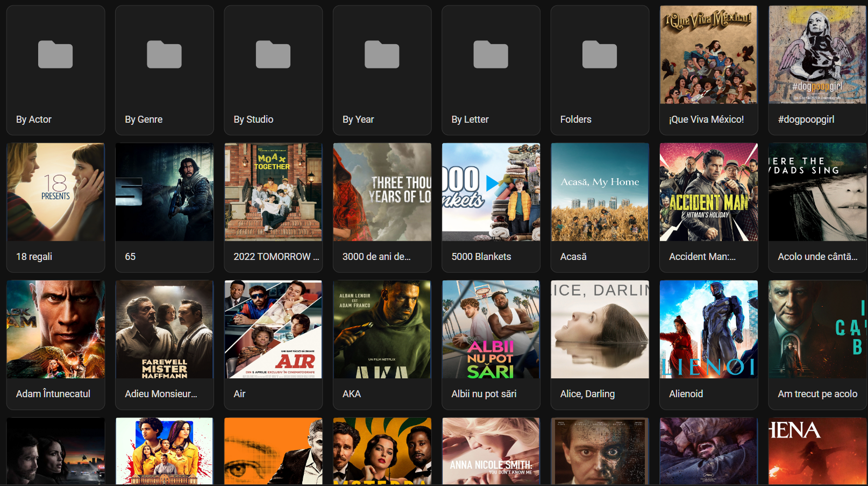Screen dimensions: 868x486
Task: Select the Accident Man poster
Action: pos(709,192)
